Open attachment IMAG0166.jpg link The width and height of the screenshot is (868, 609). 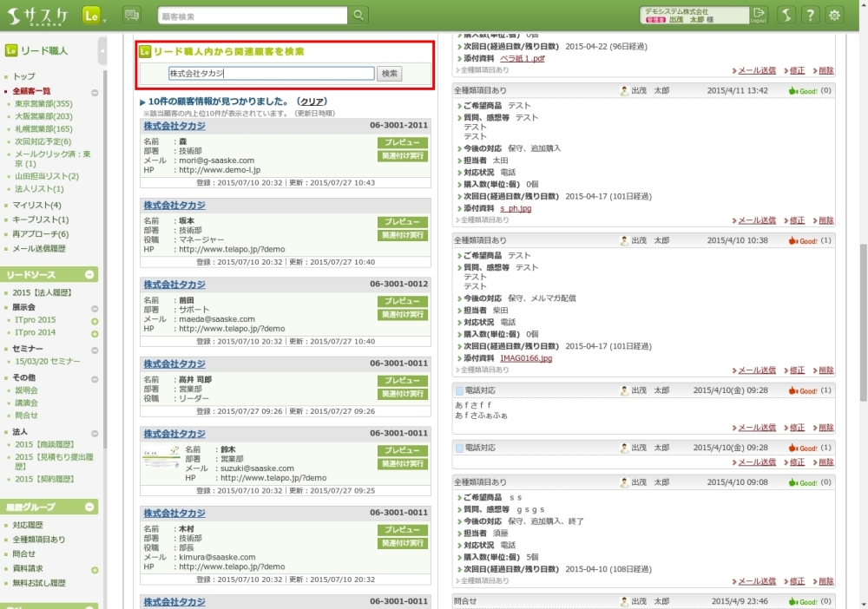click(525, 357)
